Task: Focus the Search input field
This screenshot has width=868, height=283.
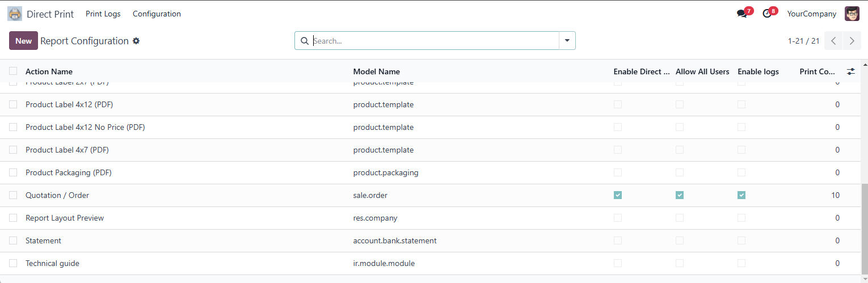Action: pyautogui.click(x=434, y=41)
